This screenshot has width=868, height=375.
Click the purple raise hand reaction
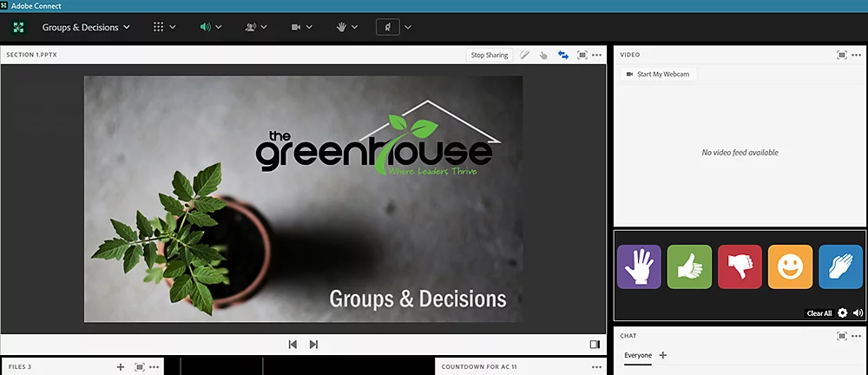click(639, 266)
